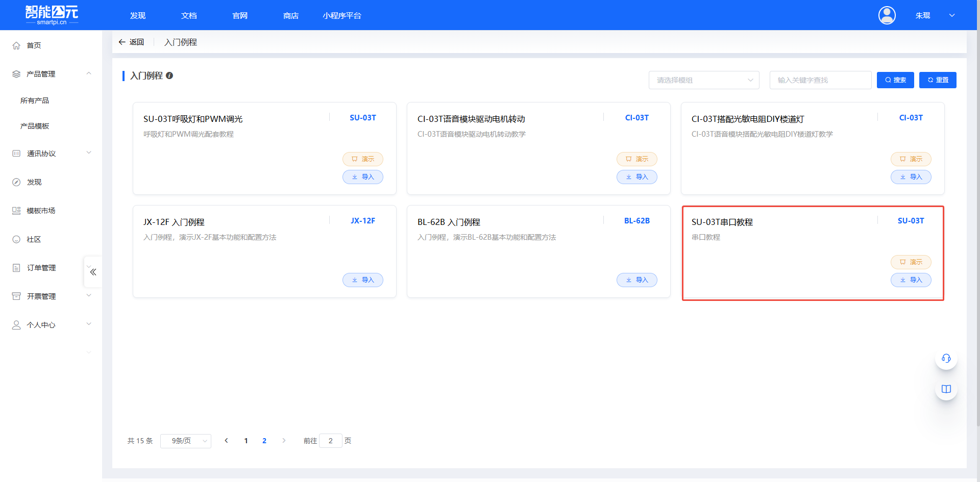Click the 社区 community icon
The image size is (980, 482).
coord(16,239)
